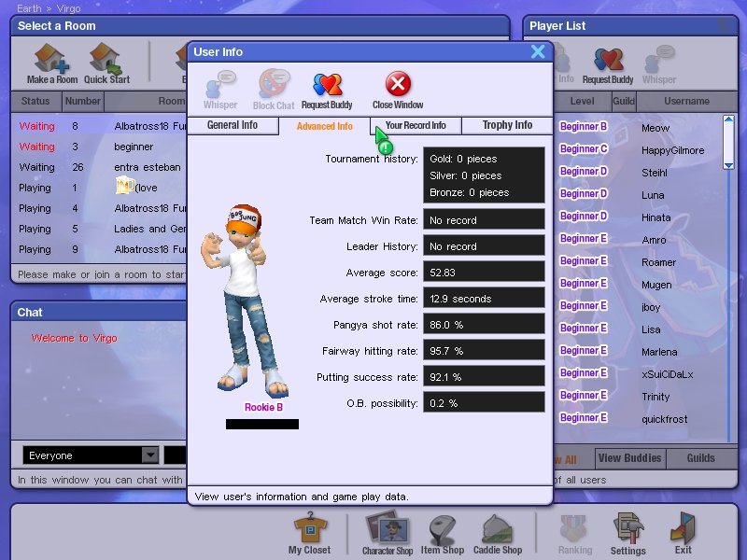Sort players by the Username column header
Screen dimensions: 747x560
(686, 101)
